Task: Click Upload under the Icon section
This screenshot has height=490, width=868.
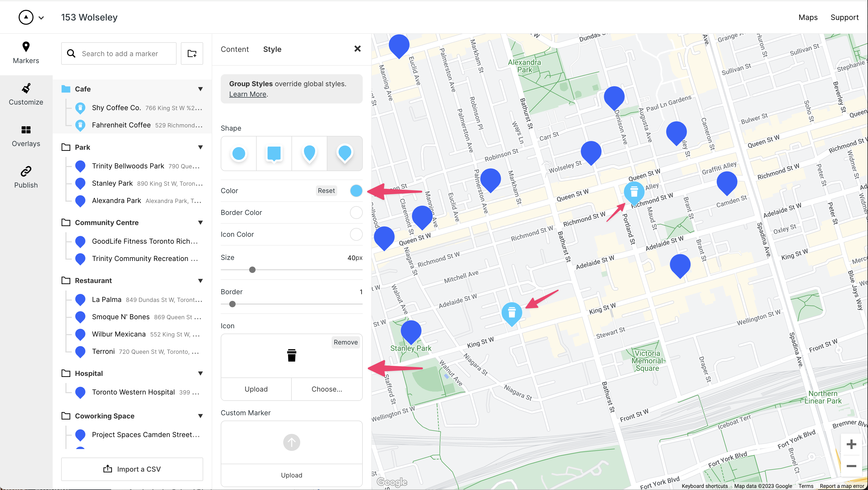Action: coord(256,389)
